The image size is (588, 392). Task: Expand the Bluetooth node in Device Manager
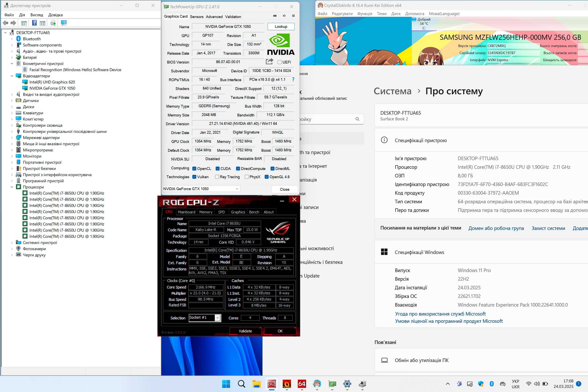tap(12, 39)
